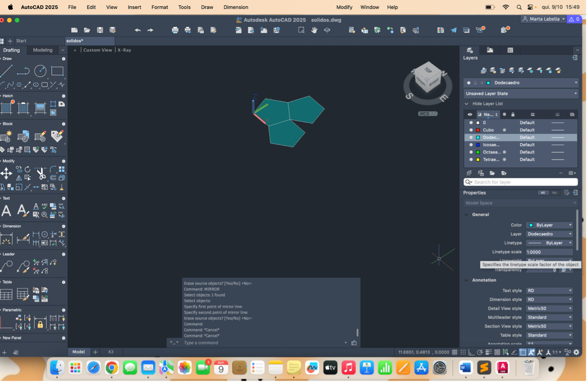Toggle visibility of the Icosae layer
Viewport: 588px width, 383px height.
(x=471, y=145)
